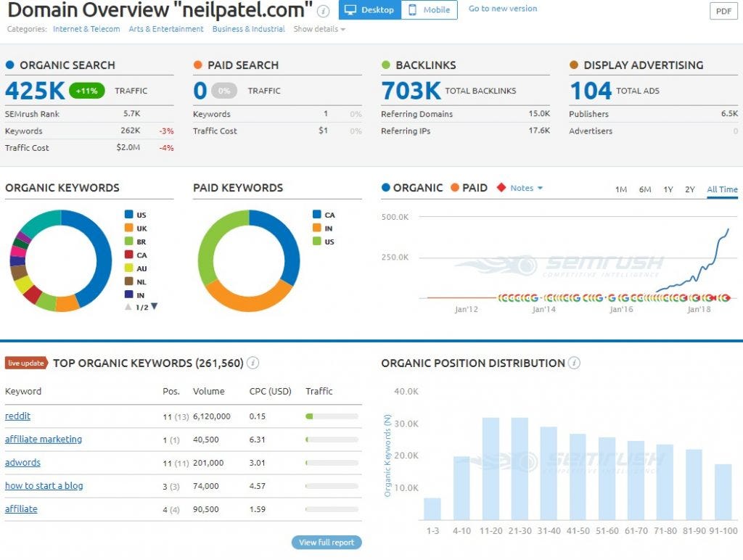The width and height of the screenshot is (743, 560).
Task: Click Traffic Cost $2.0M value
Action: pyautogui.click(x=128, y=147)
